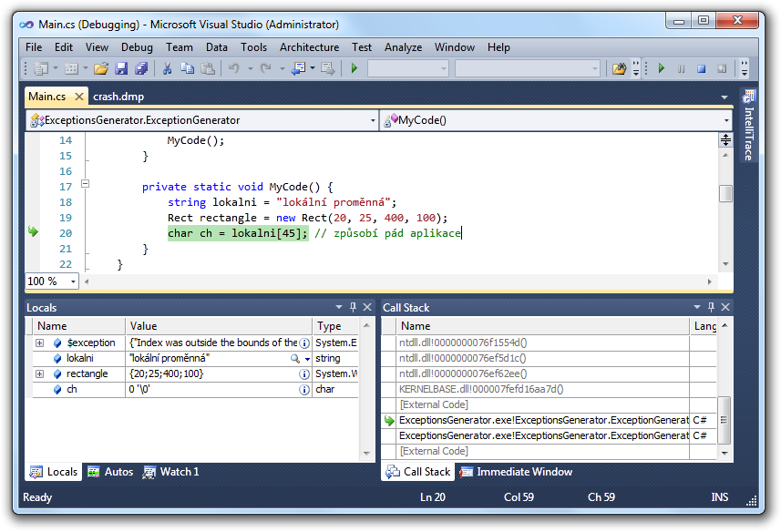Select the KERNELBASE.dll call stack frame

(548, 389)
